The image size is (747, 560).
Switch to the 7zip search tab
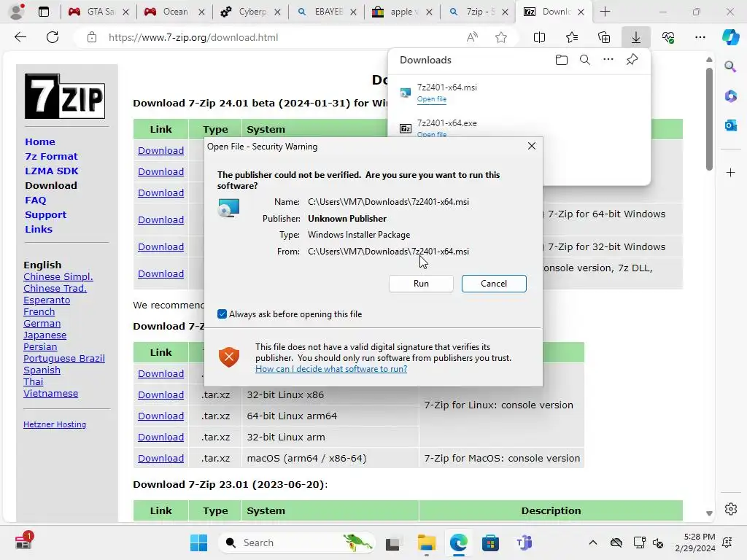coord(476,12)
